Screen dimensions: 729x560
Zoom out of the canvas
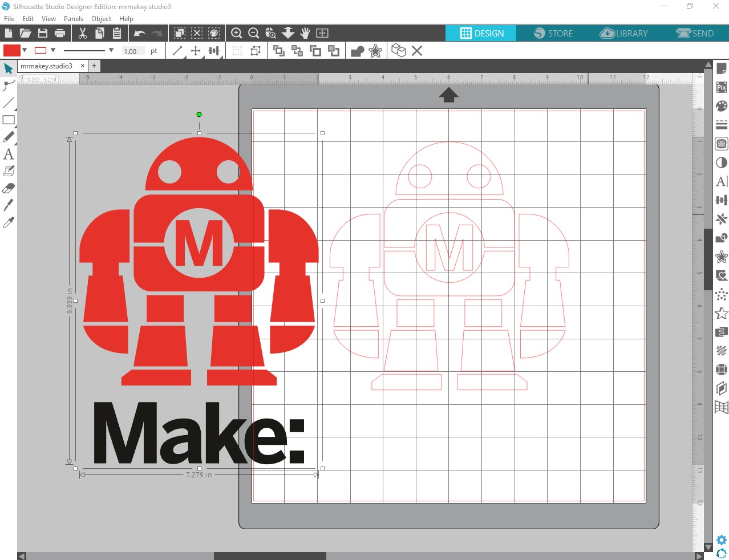(x=254, y=33)
